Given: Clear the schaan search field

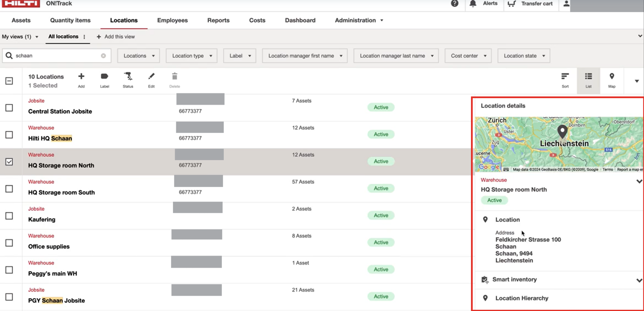Looking at the screenshot, I should 103,56.
